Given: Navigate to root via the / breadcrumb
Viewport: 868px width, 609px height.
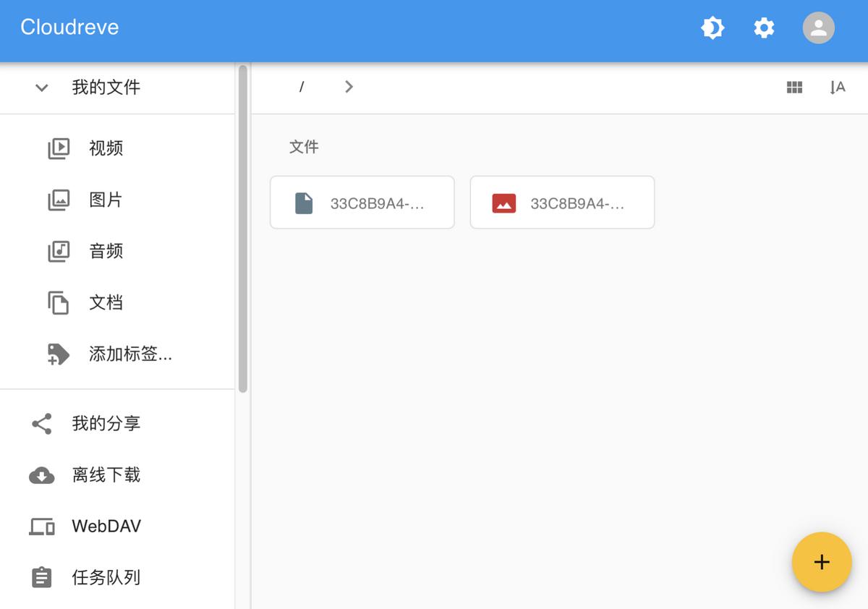Looking at the screenshot, I should point(301,86).
